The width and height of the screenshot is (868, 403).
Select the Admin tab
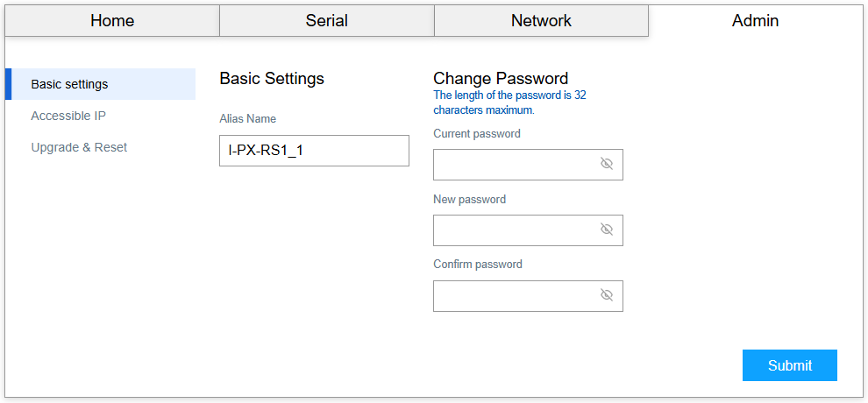[755, 21]
